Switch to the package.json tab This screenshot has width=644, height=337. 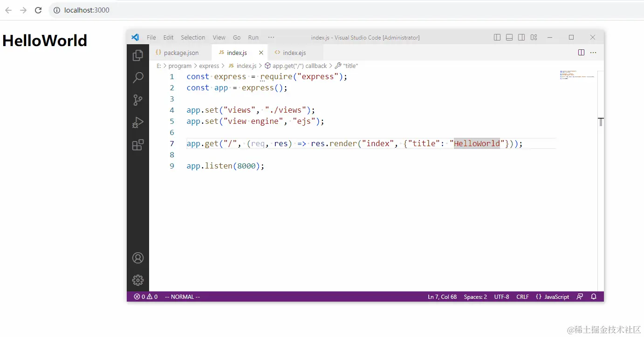click(180, 53)
